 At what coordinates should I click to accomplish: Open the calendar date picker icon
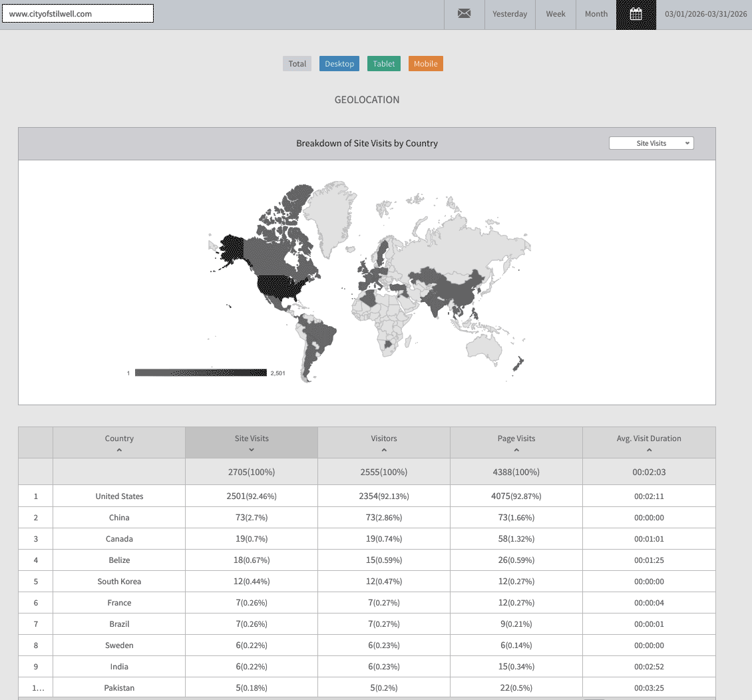click(636, 14)
